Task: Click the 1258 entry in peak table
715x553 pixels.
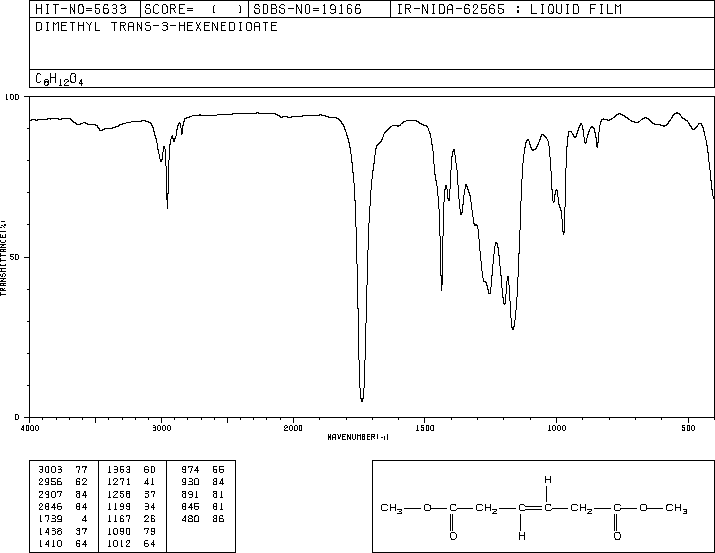Action: coord(119,494)
